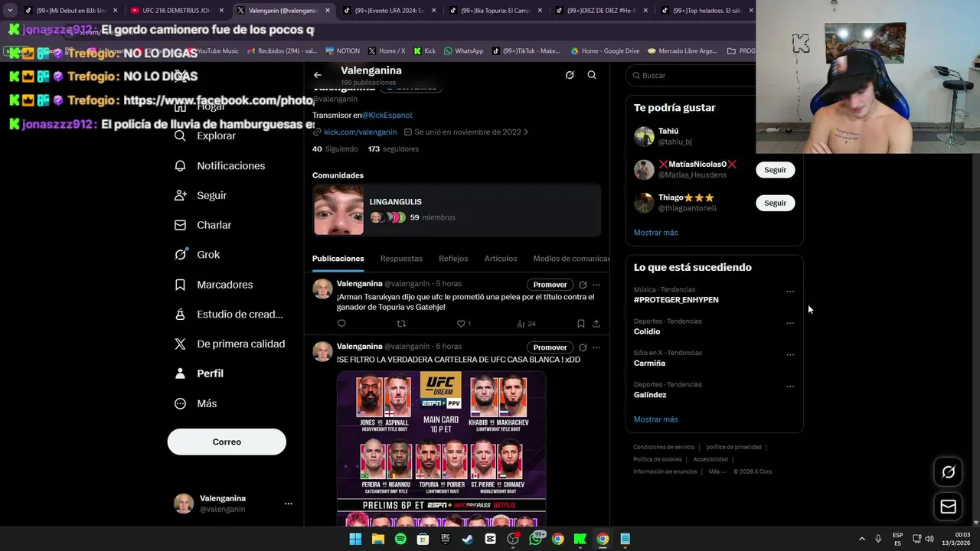The image size is (980, 551).
Task: Share the Tsarukyan post
Action: click(596, 324)
